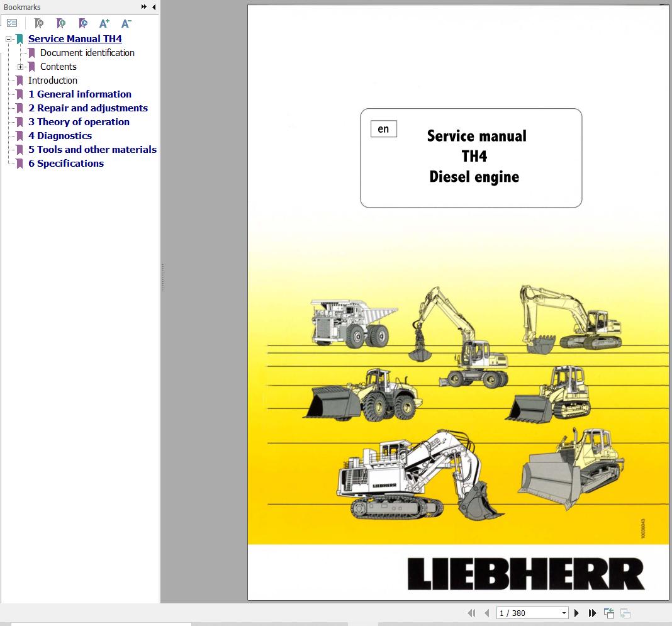Screen dimensions: 672x626
Task: Click the add new bookmark icon
Action: [x=61, y=23]
